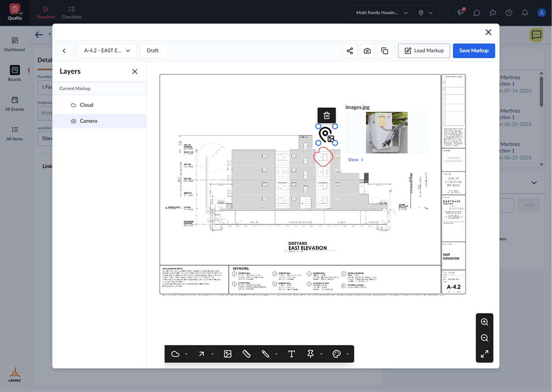Image resolution: width=552 pixels, height=392 pixels.
Task: Close the Layers panel
Action: (x=135, y=71)
